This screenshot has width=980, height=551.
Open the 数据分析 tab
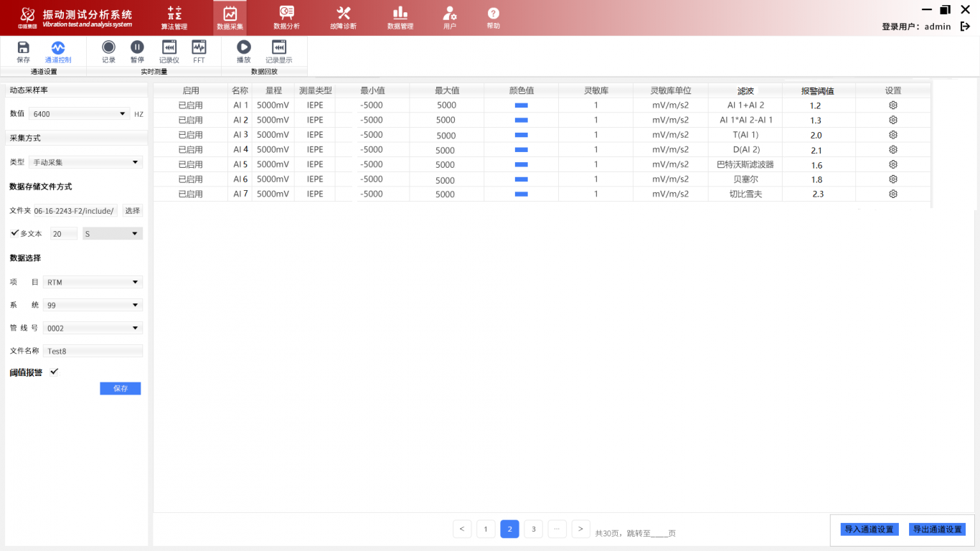coord(286,18)
